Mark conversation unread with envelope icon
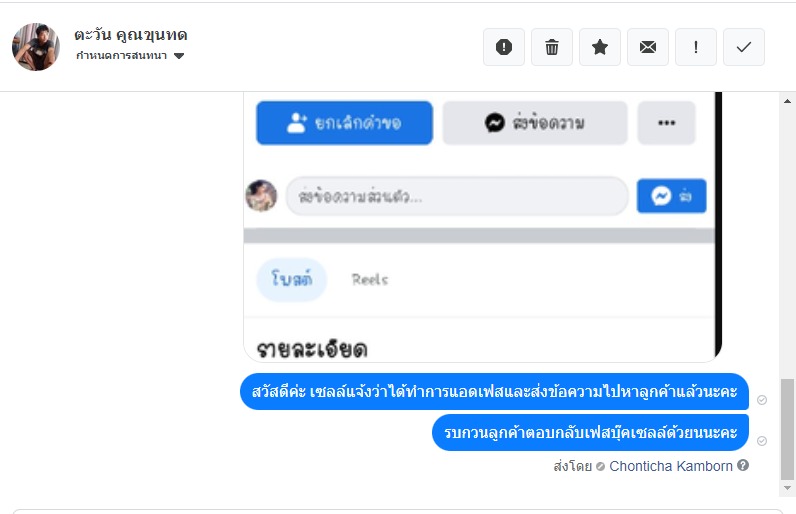 click(648, 47)
